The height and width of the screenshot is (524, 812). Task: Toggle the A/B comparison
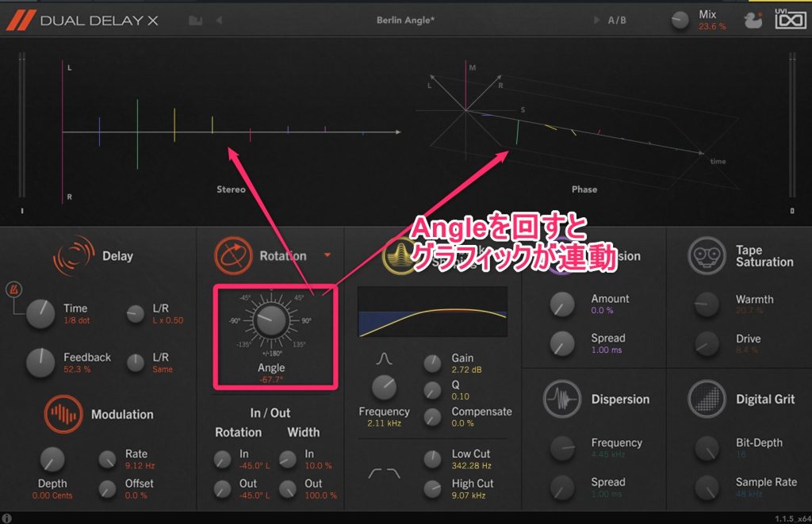click(616, 21)
